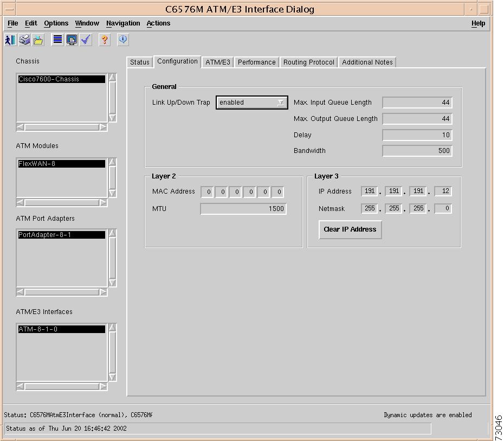Click Chassis list scroll down arrow
Viewport: 504px width, 441px height.
pyautogui.click(x=112, y=118)
